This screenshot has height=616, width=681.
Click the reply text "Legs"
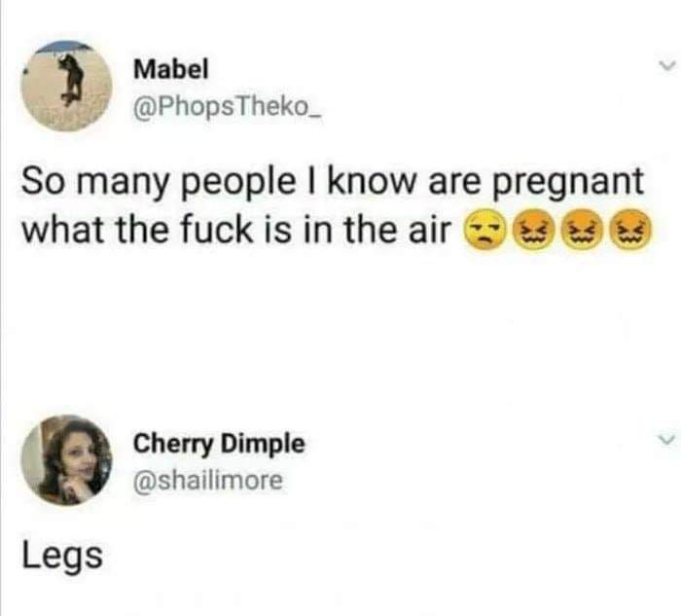(x=62, y=557)
